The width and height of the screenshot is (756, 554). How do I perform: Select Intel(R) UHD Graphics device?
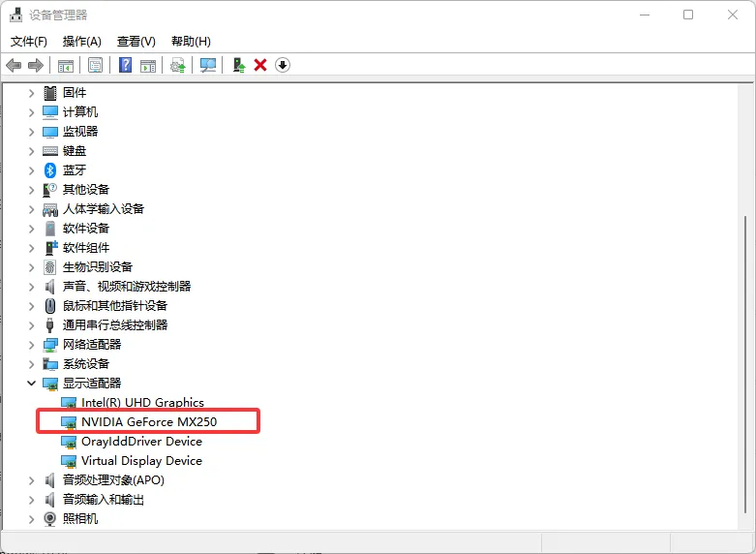pos(142,403)
